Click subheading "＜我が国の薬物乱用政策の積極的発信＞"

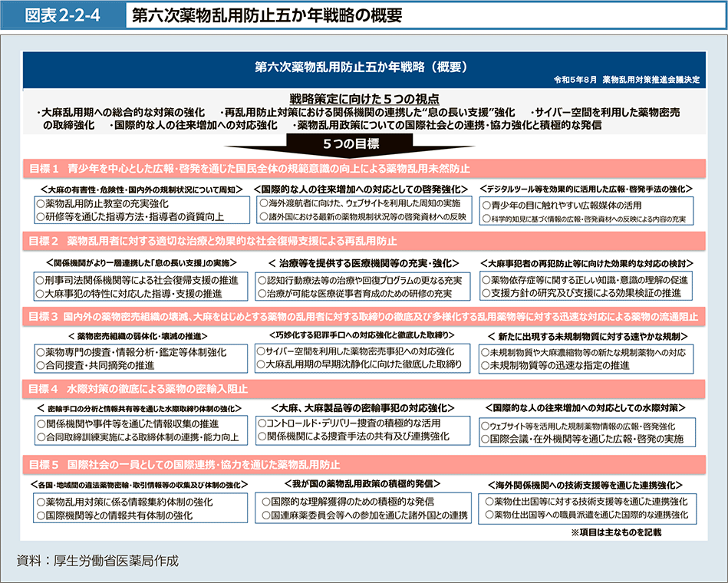pos(362,484)
